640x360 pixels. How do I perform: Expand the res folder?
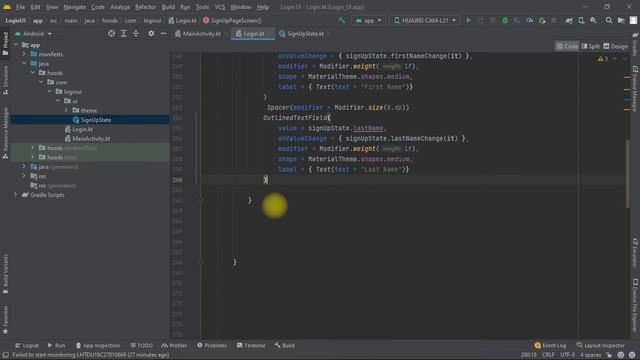click(24, 176)
